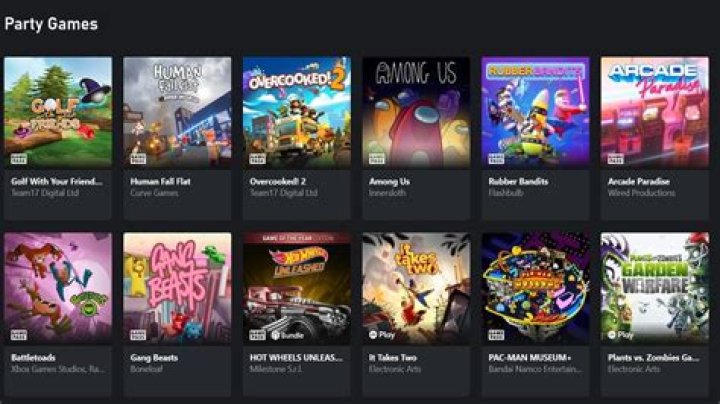Select the Among Us cover image
The width and height of the screenshot is (720, 404).
click(416, 112)
